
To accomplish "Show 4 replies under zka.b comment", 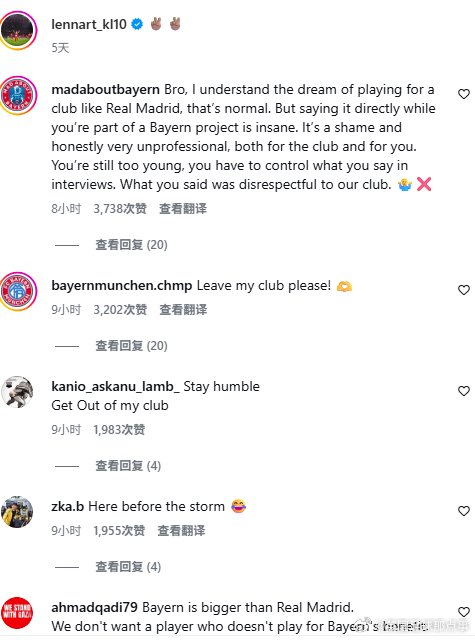I will coord(128,567).
